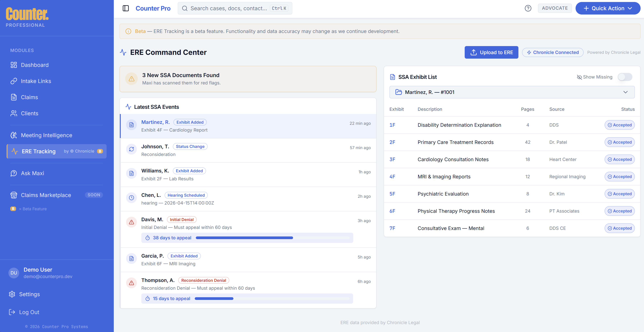The height and width of the screenshot is (332, 644).
Task: Open the Clients module
Action: 30,113
